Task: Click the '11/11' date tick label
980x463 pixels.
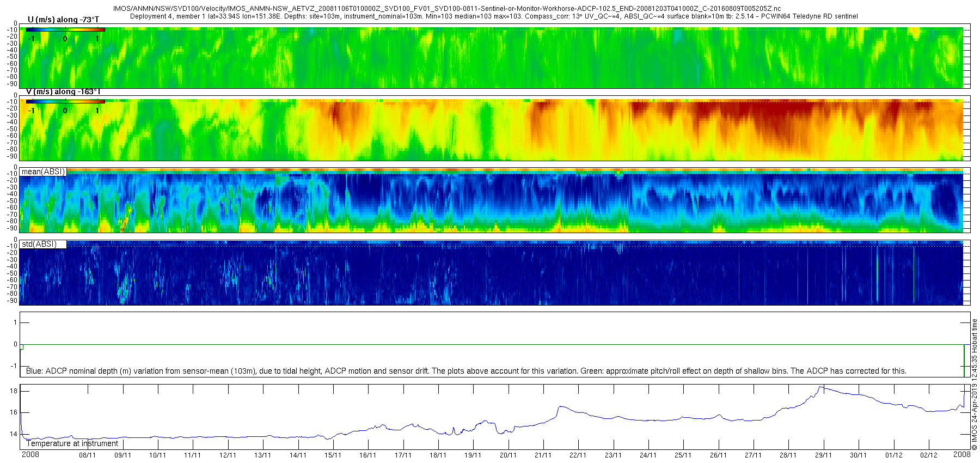Action: click(x=193, y=455)
